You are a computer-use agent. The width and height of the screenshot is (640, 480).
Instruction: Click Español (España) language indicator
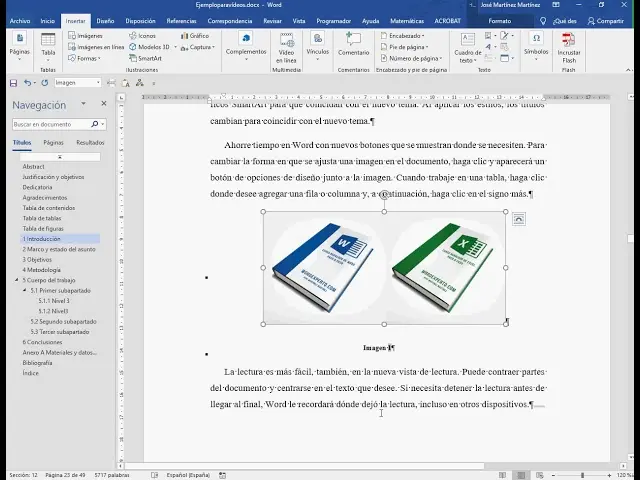coord(188,475)
